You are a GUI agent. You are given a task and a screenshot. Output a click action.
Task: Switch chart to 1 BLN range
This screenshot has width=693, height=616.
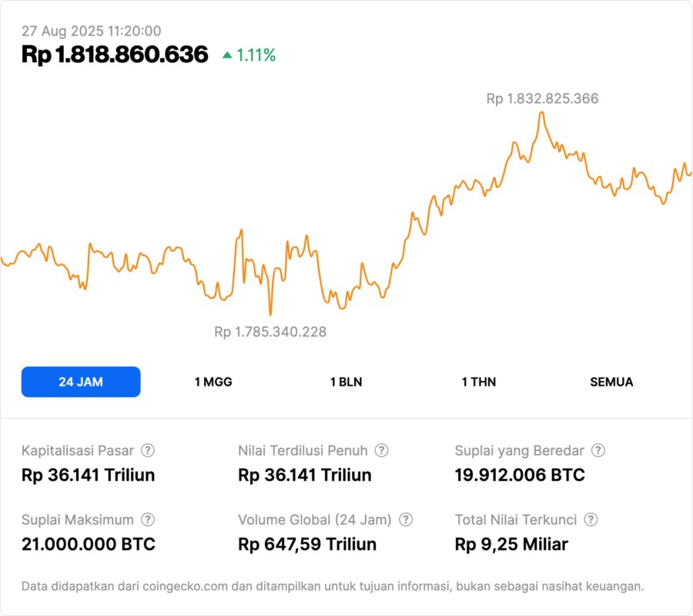[346, 382]
